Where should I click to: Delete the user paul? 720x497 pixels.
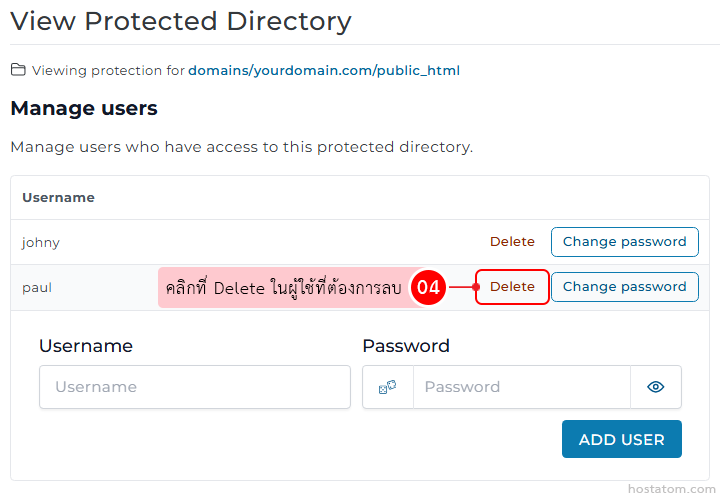pyautogui.click(x=512, y=287)
